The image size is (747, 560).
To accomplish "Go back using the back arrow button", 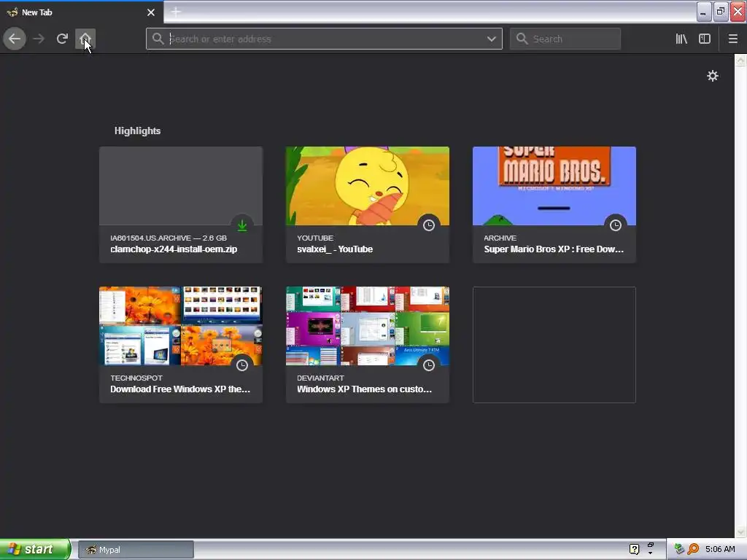I will 15,39.
